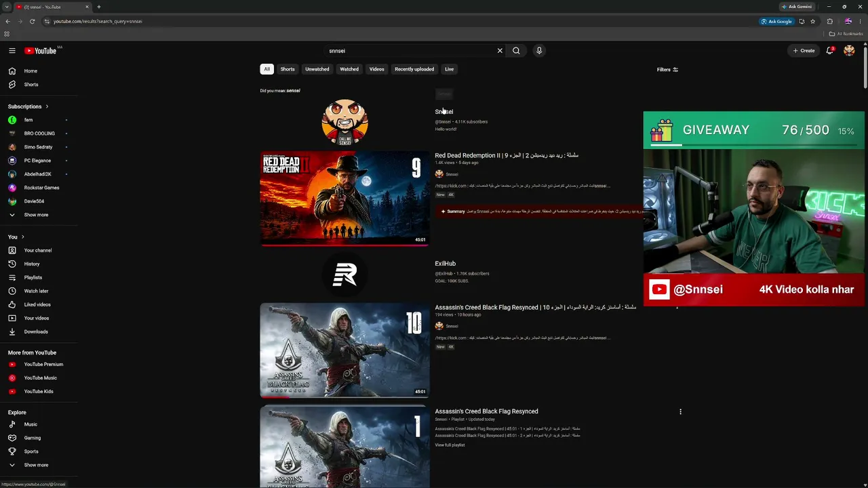The height and width of the screenshot is (488, 868).
Task: Open BRO COOLING subscription channel
Action: 39,134
